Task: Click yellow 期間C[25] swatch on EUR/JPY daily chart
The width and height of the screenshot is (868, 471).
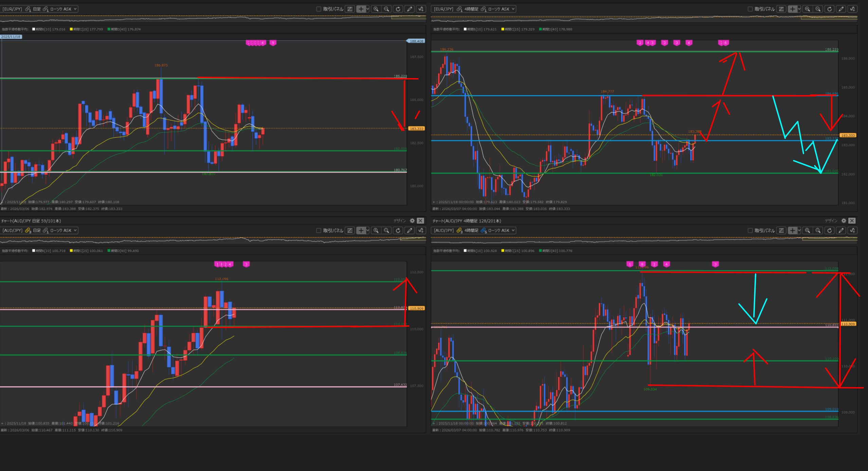Action: (x=71, y=29)
